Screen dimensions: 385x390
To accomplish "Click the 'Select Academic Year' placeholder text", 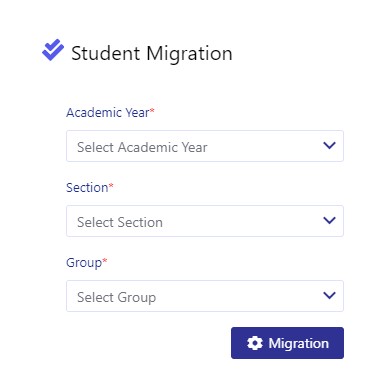I will (x=142, y=147).
